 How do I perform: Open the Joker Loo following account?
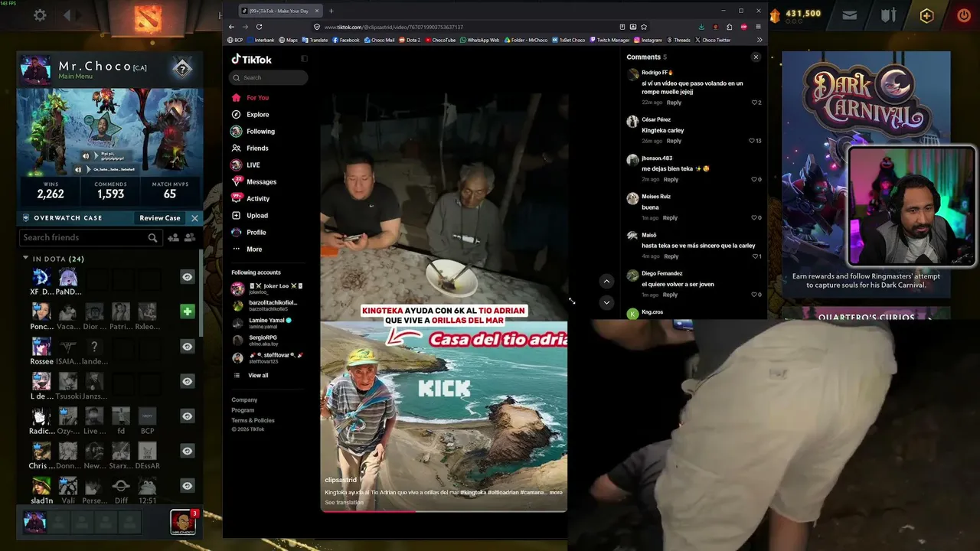point(267,288)
